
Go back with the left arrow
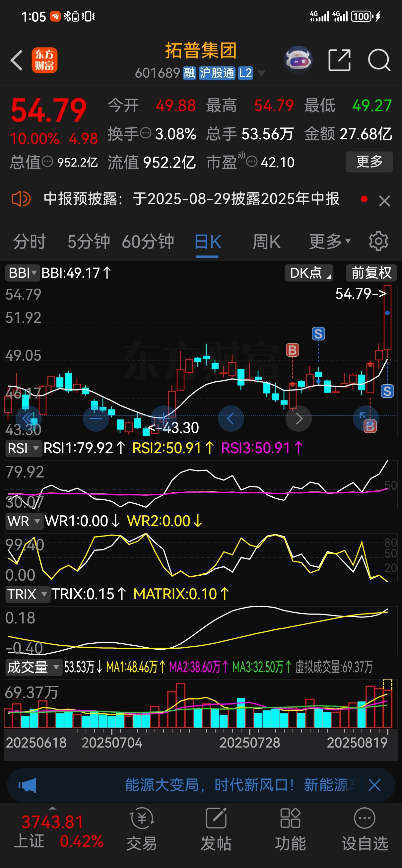point(17,60)
